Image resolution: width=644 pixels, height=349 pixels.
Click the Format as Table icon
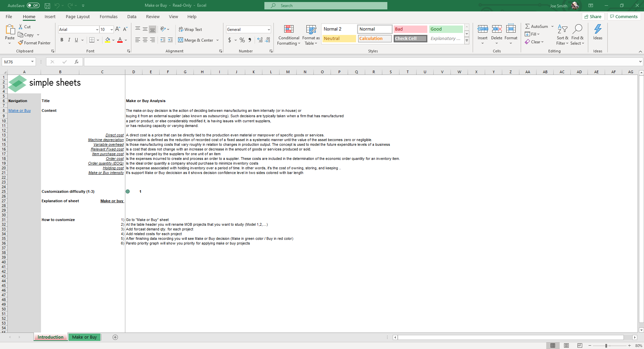(311, 30)
